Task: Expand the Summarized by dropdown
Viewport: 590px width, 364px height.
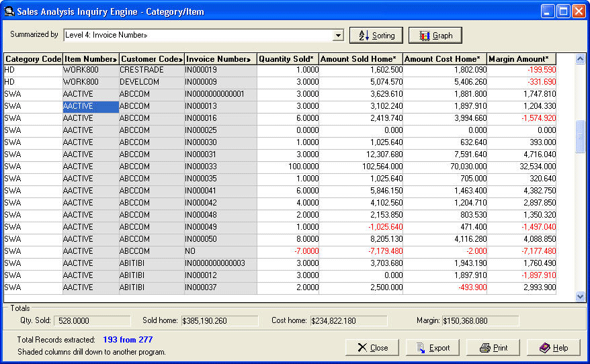Action: [338, 36]
